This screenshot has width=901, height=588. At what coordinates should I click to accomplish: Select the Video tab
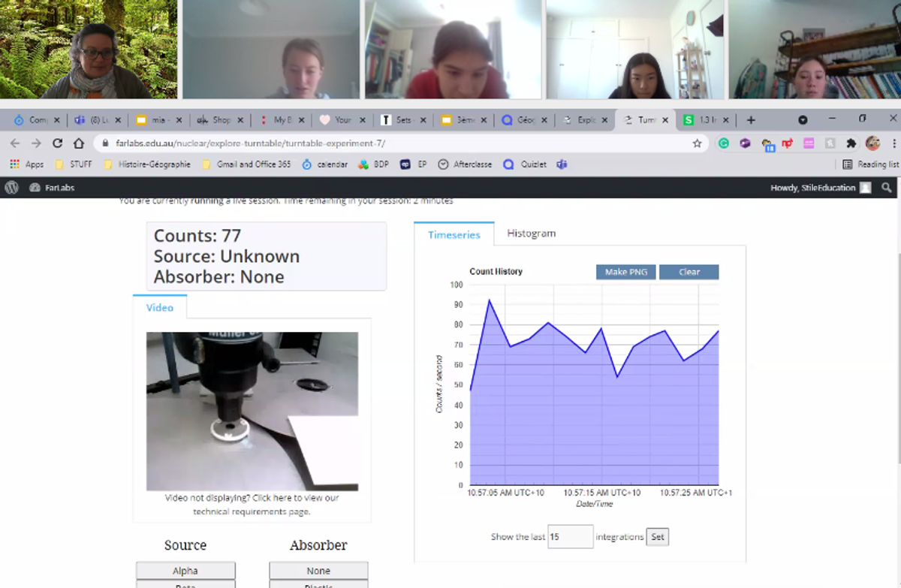[159, 307]
